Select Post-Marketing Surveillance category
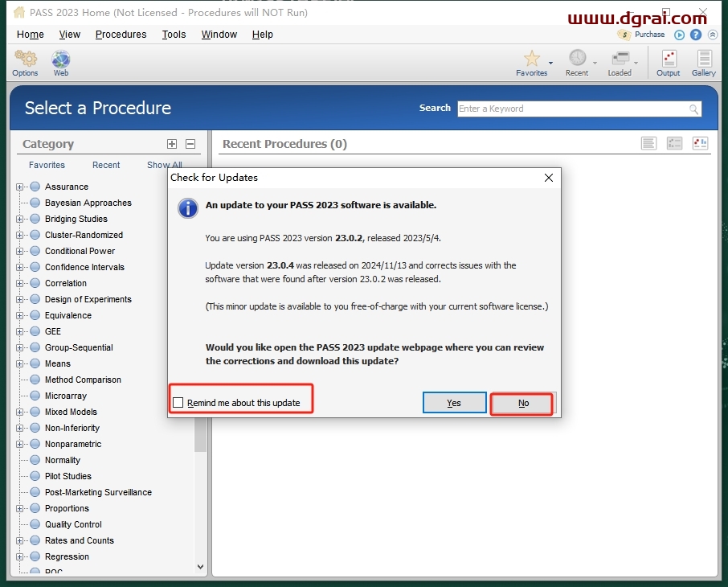The height and width of the screenshot is (587, 728). tap(98, 492)
